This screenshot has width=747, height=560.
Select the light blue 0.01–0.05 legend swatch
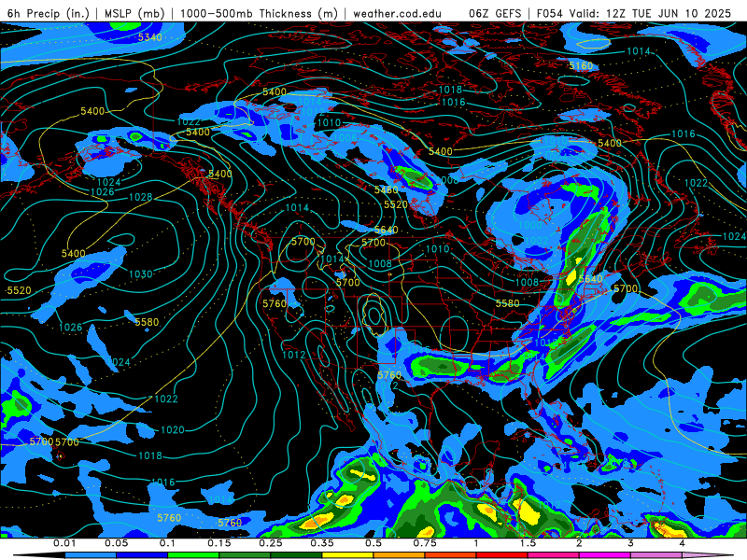(91, 555)
